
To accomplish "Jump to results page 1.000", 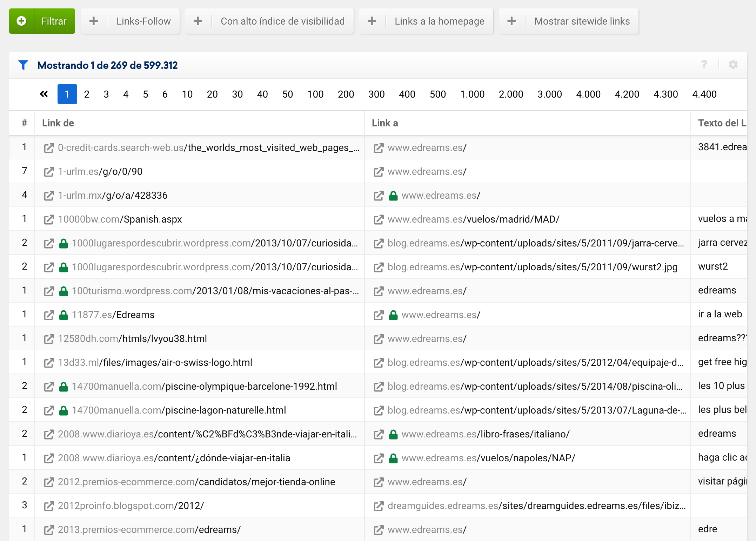I will pos(472,94).
